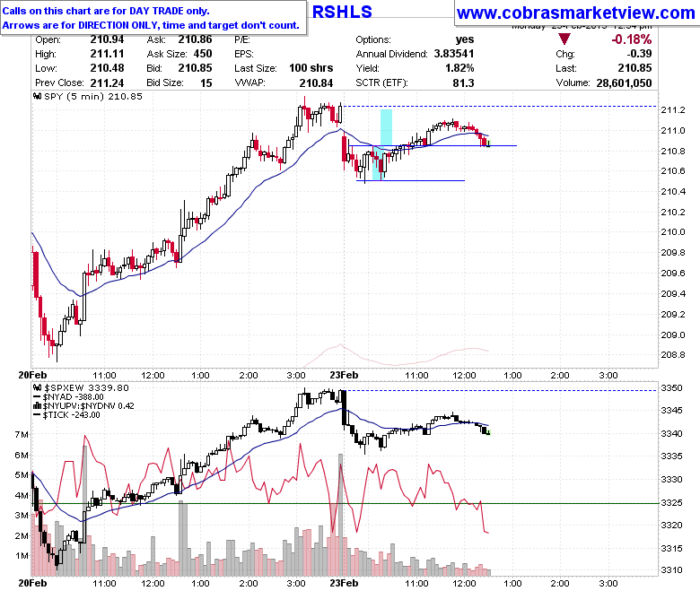Image resolution: width=700 pixels, height=591 pixels.
Task: Click the DIRECTION ONLY arrows notice text
Action: [x=151, y=25]
